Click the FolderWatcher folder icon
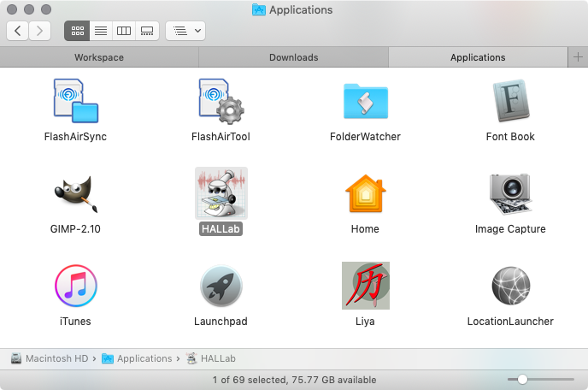The height and width of the screenshot is (390, 588). [x=365, y=101]
